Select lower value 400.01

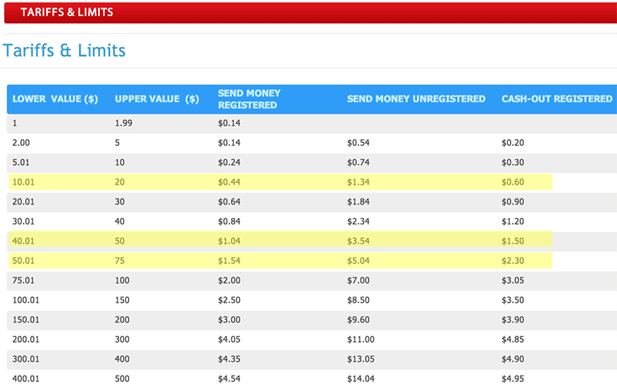(26, 378)
